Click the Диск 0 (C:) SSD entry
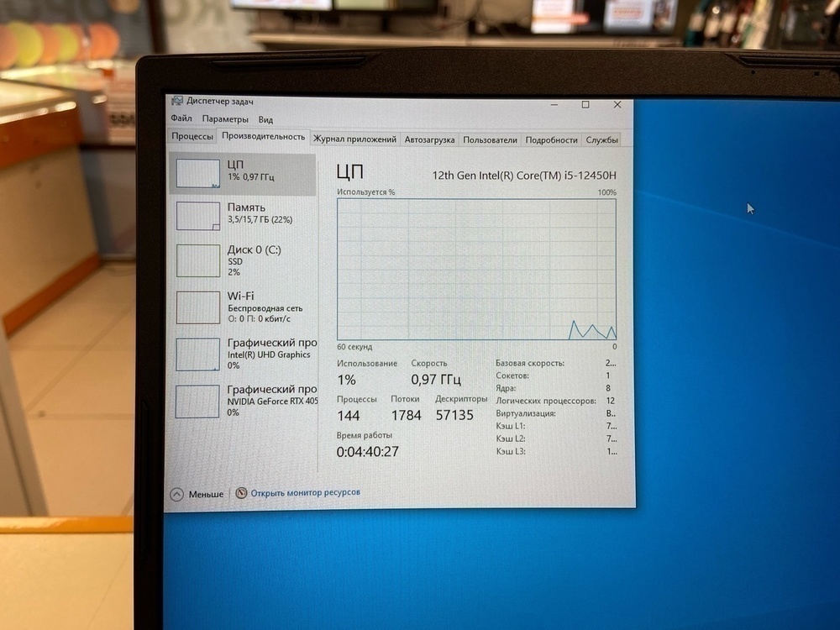This screenshot has width=840, height=630. [243, 261]
